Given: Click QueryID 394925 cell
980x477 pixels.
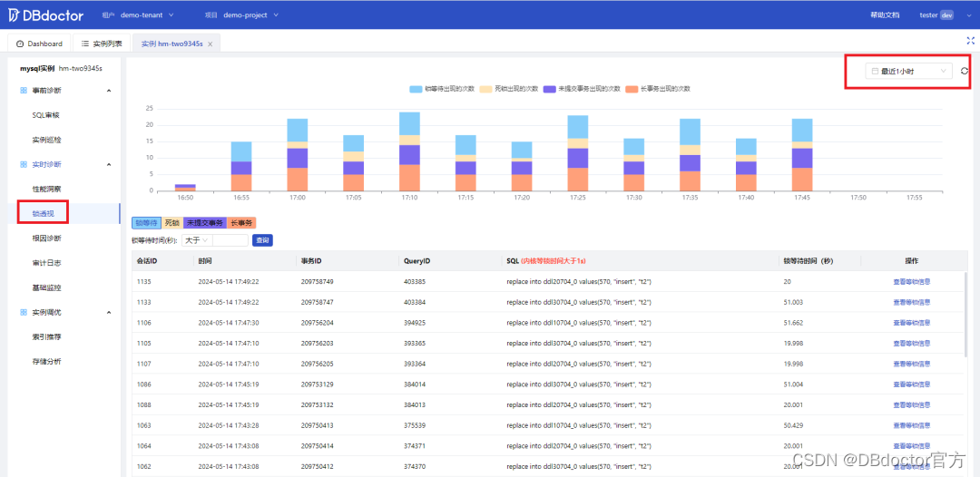Looking at the screenshot, I should [x=415, y=323].
